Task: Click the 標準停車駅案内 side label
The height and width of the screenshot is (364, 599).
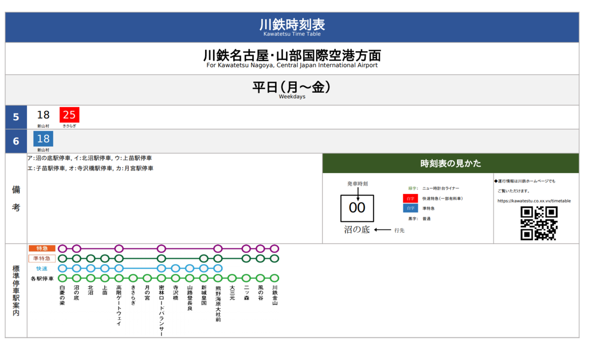Action: point(16,291)
